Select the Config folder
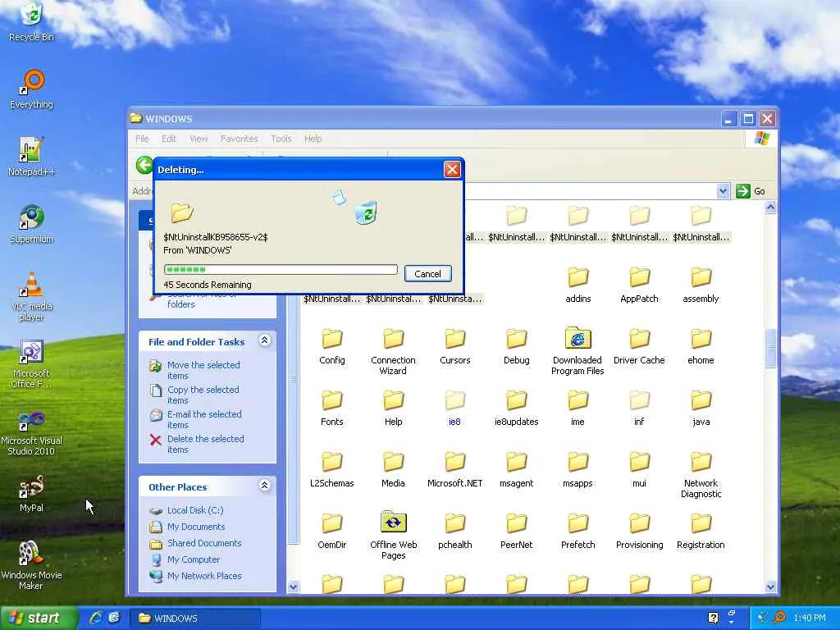This screenshot has width=840, height=630. pos(332,346)
